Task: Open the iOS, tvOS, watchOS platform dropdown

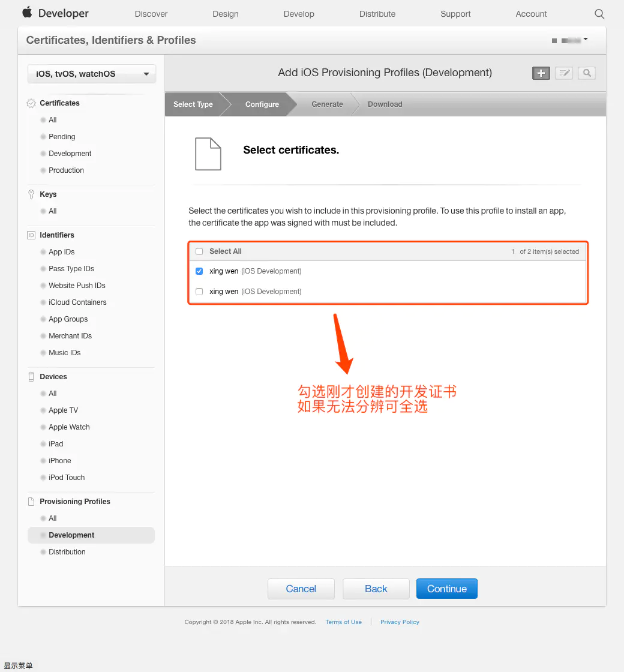Action: [x=92, y=74]
